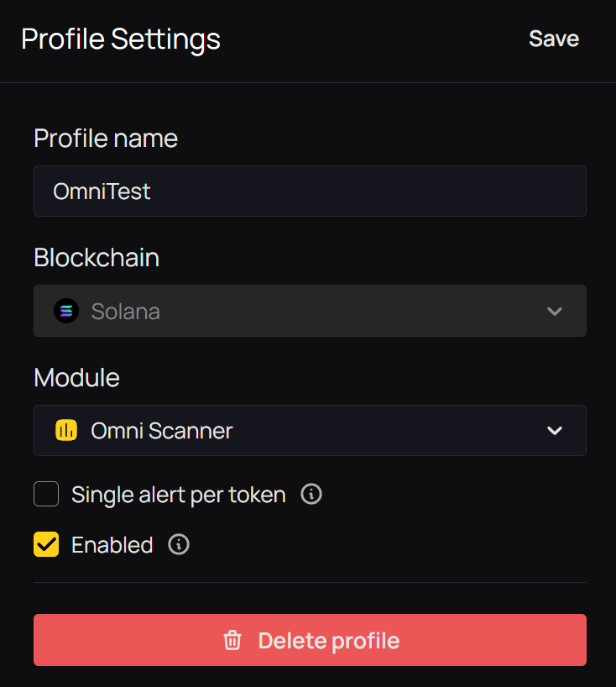Click the yellow Omni Scanner module icon
616x687 pixels.
click(66, 430)
